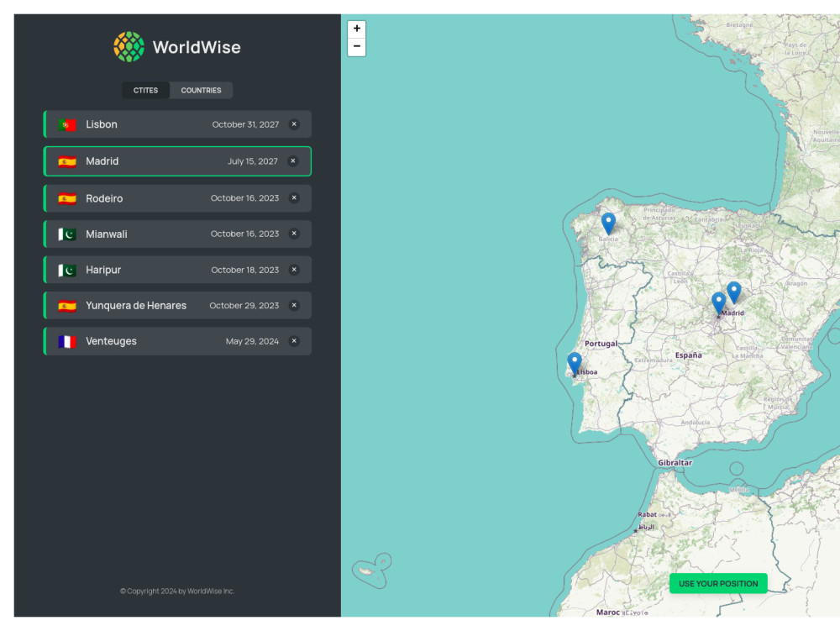This screenshot has width=840, height=631.
Task: Open the Lisbon city entry
Action: pyautogui.click(x=177, y=124)
